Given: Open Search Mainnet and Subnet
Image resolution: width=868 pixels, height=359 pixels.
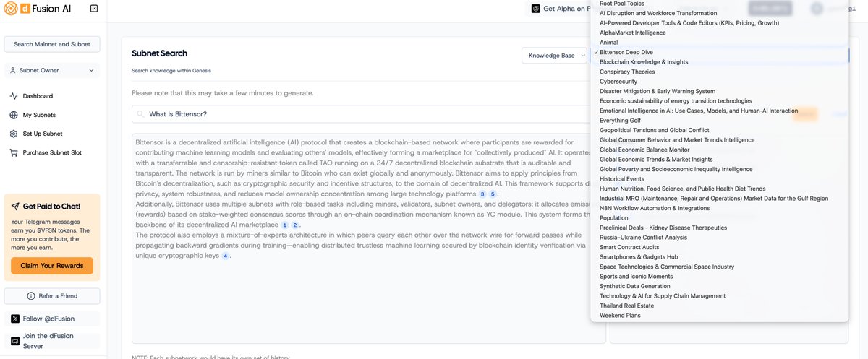Looking at the screenshot, I should pyautogui.click(x=52, y=44).
